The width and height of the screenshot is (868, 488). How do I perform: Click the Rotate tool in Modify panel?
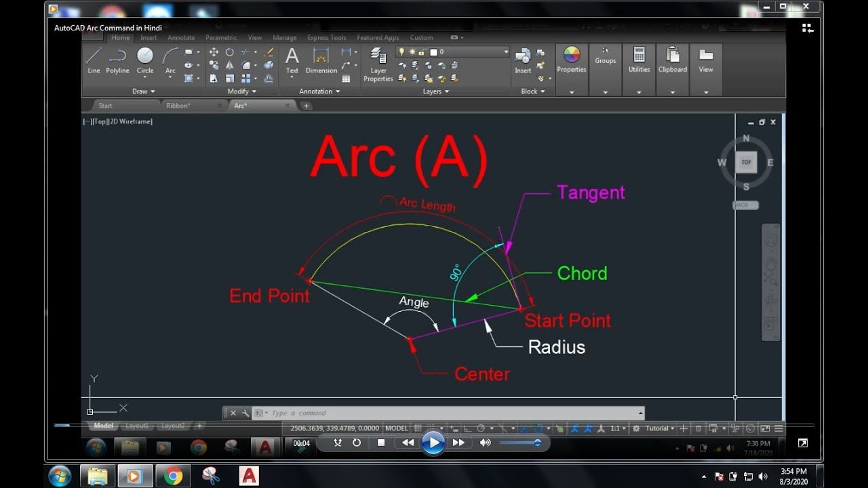(x=229, y=52)
